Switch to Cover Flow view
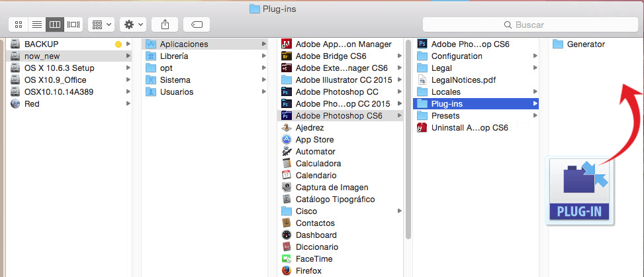 (x=73, y=25)
